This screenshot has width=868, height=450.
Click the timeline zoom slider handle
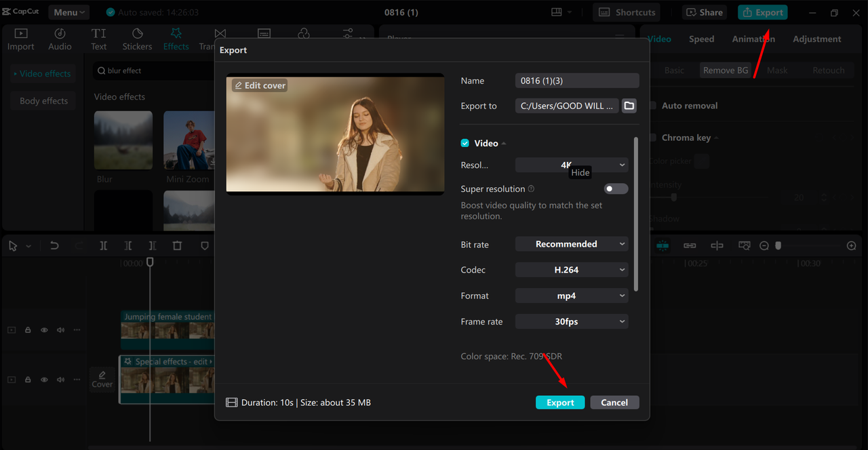[x=778, y=246]
